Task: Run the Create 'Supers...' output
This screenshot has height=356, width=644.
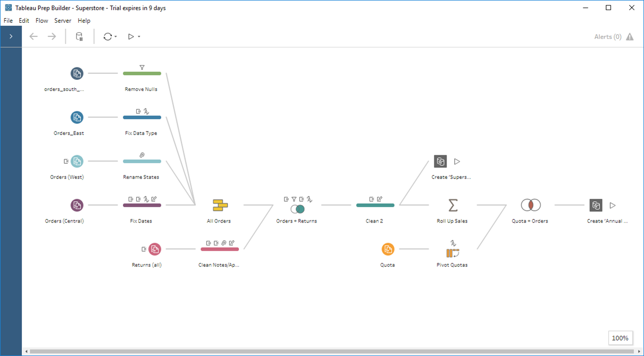Action: [457, 161]
